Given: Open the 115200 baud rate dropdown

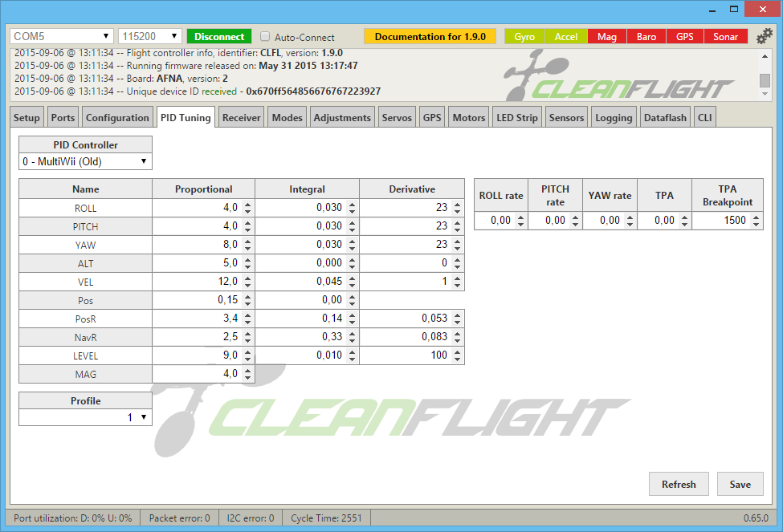Looking at the screenshot, I should click(x=150, y=36).
